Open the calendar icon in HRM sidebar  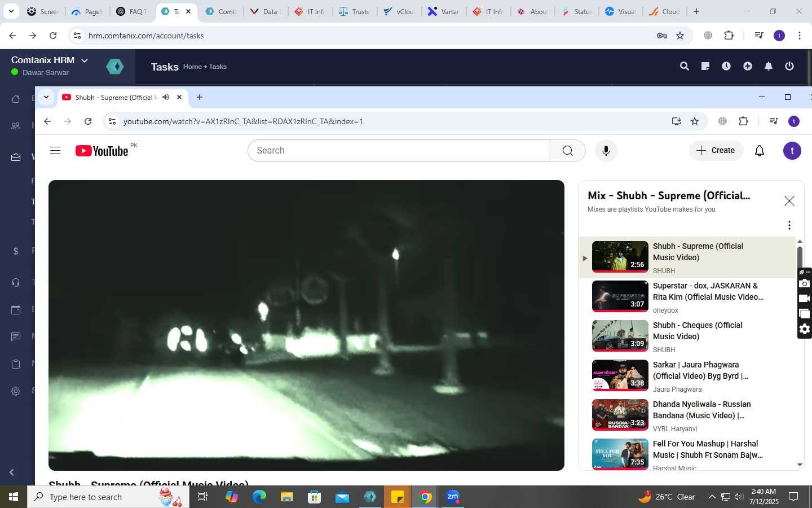pyautogui.click(x=16, y=310)
